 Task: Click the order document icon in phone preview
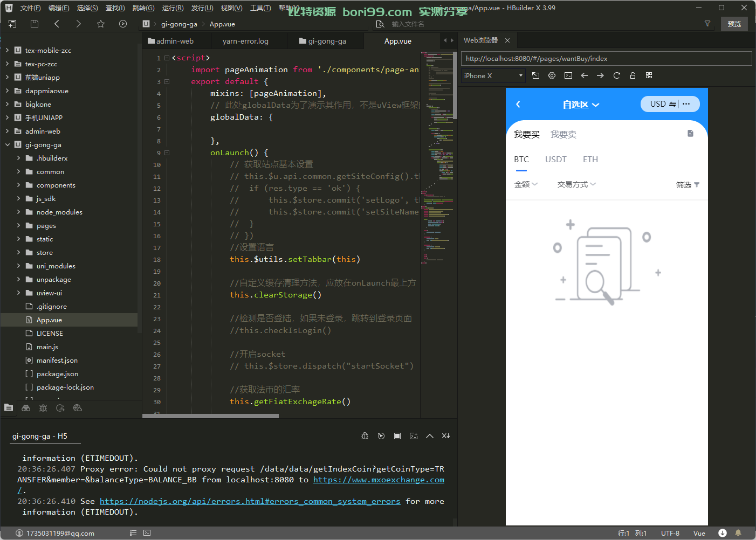point(690,134)
